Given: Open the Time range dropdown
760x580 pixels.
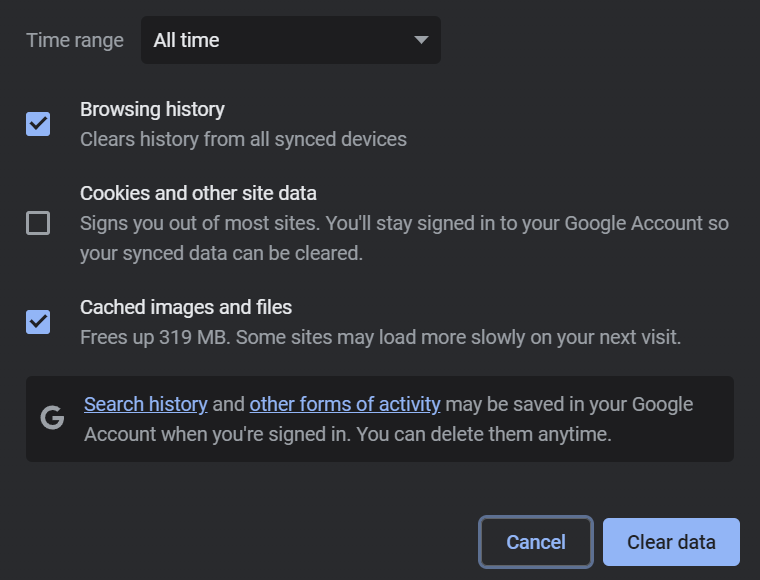Looking at the screenshot, I should (291, 40).
